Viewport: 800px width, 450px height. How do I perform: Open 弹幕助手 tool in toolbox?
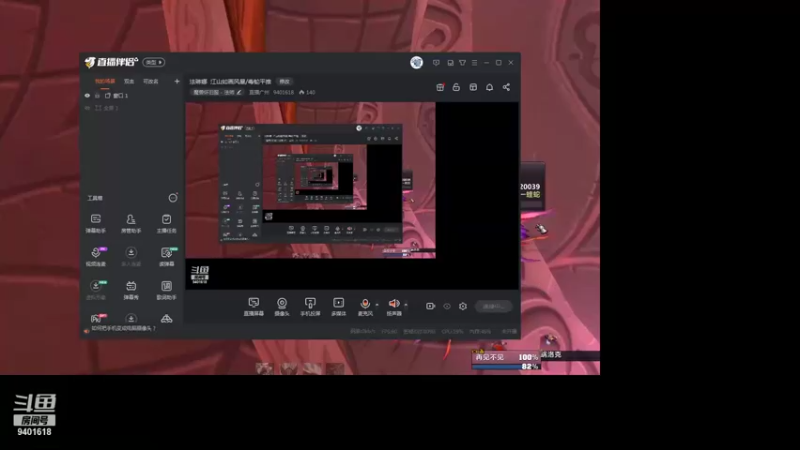(x=95, y=223)
